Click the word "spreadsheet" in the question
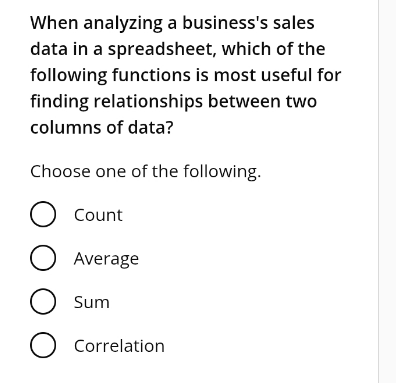 pos(162,49)
